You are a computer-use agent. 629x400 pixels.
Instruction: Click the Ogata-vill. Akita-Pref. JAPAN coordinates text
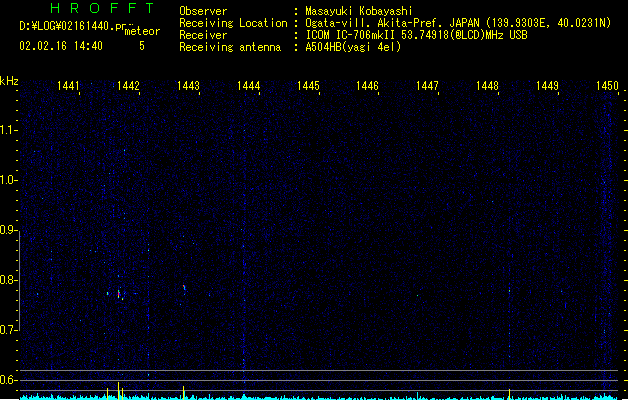coord(458,23)
